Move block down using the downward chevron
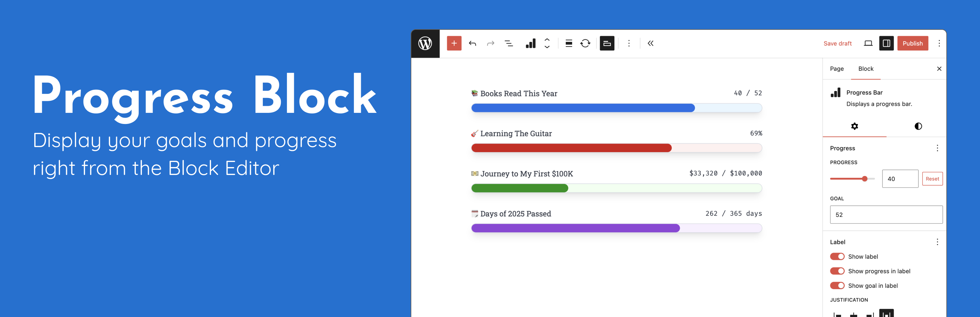Screen dimensions: 980x317 pos(547,47)
